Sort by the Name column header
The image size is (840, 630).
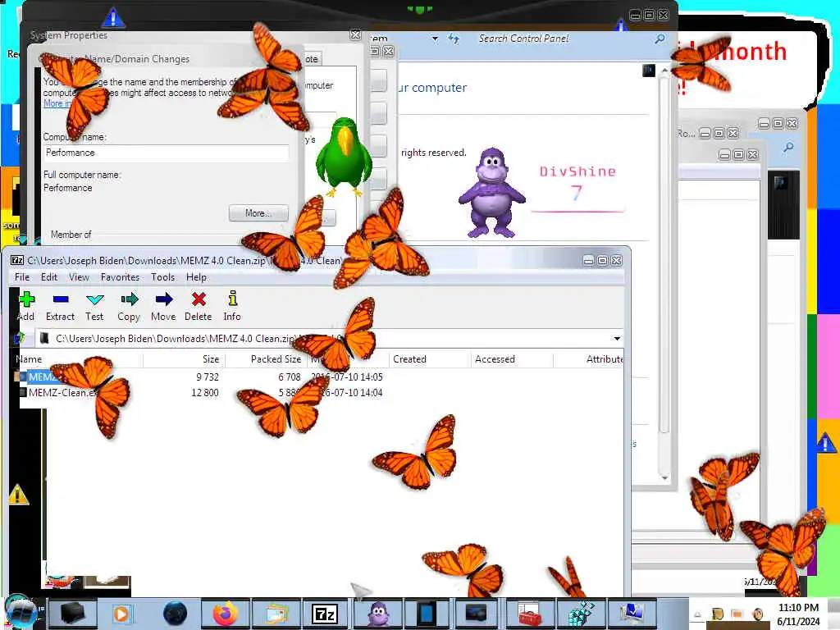point(78,359)
